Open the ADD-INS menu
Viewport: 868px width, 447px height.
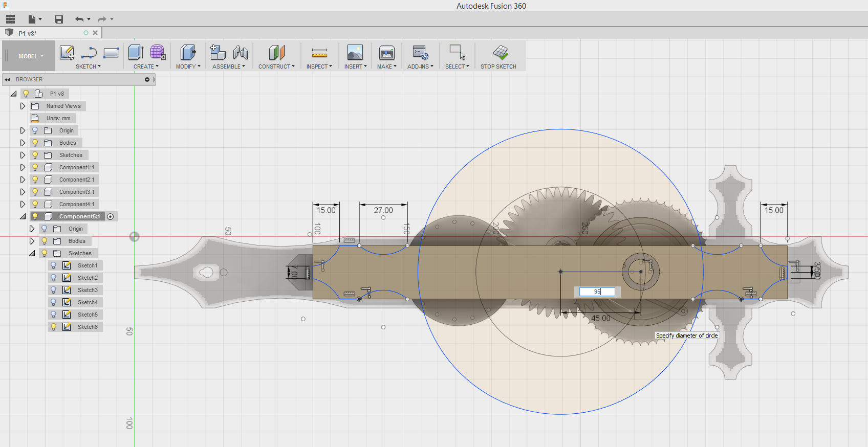pos(420,66)
